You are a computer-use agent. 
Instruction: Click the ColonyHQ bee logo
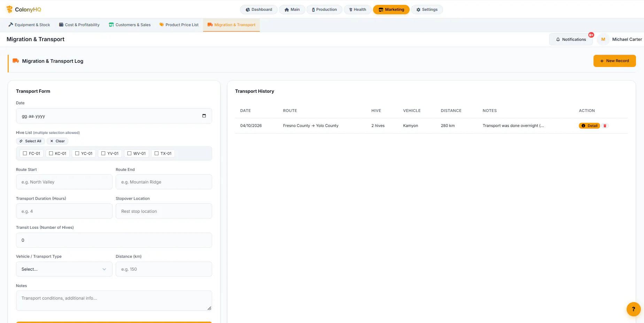[x=9, y=9]
